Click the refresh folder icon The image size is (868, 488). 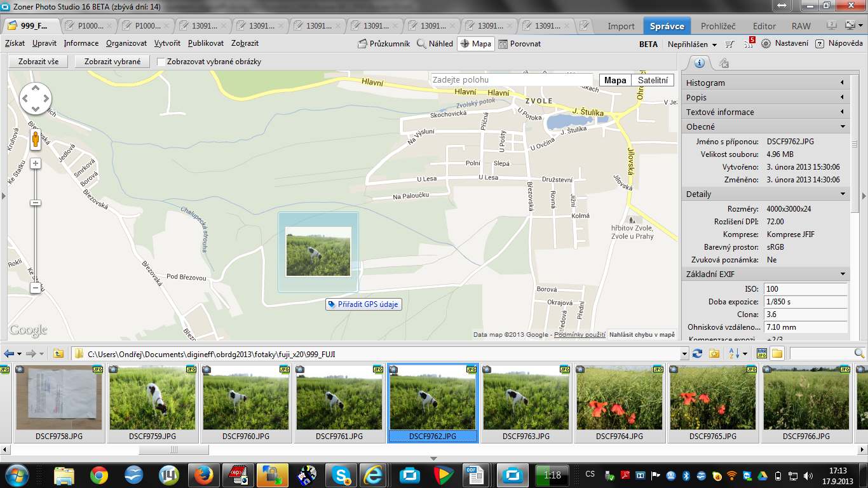698,353
